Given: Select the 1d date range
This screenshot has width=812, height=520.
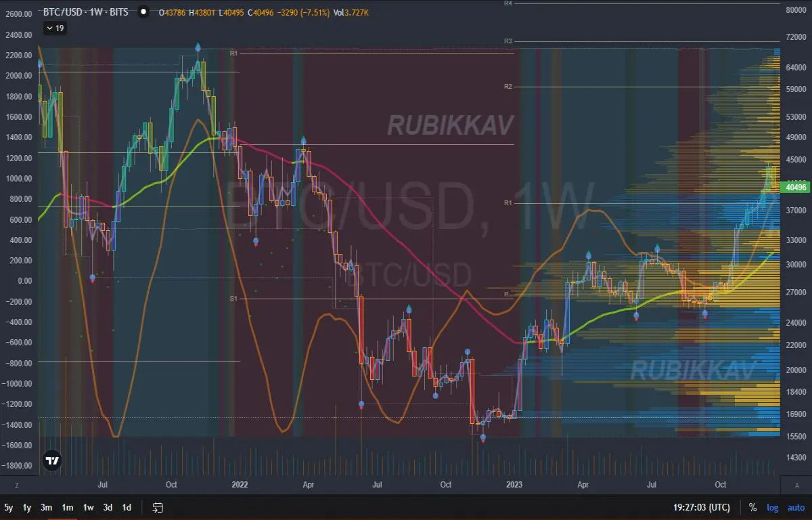Looking at the screenshot, I should tap(127, 507).
